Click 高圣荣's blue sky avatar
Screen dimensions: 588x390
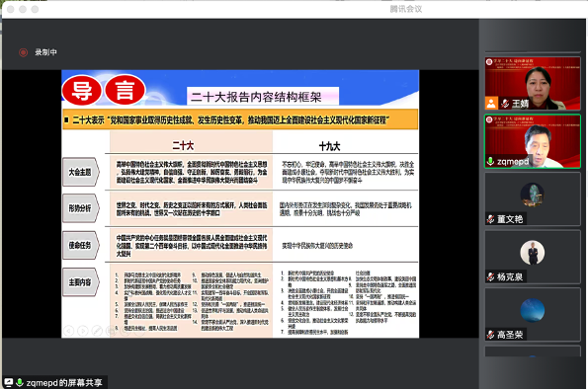pyautogui.click(x=532, y=310)
